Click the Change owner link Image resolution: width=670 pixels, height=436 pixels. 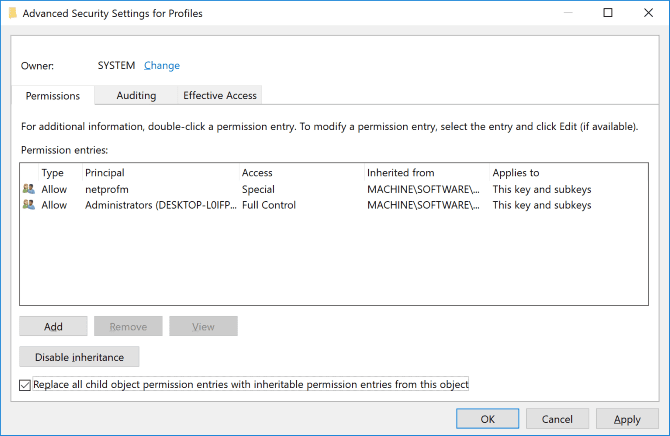162,65
